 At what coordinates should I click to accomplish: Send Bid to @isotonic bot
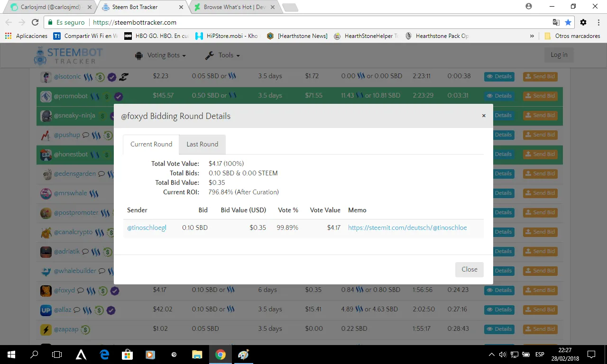(x=540, y=76)
